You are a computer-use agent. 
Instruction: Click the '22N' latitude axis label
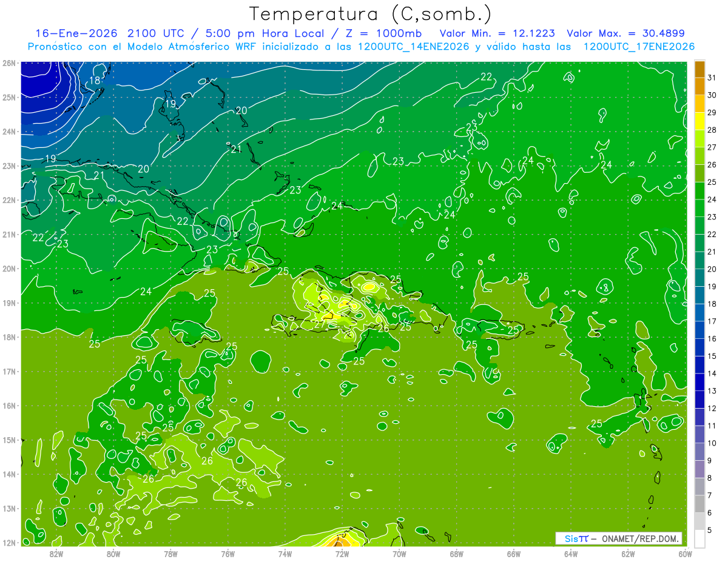8,200
